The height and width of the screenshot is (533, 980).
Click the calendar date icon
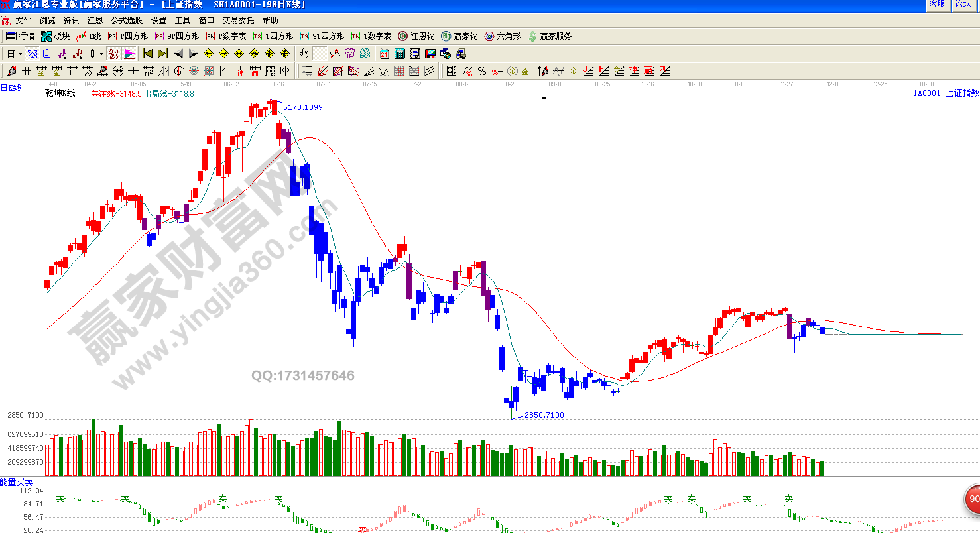[385, 54]
